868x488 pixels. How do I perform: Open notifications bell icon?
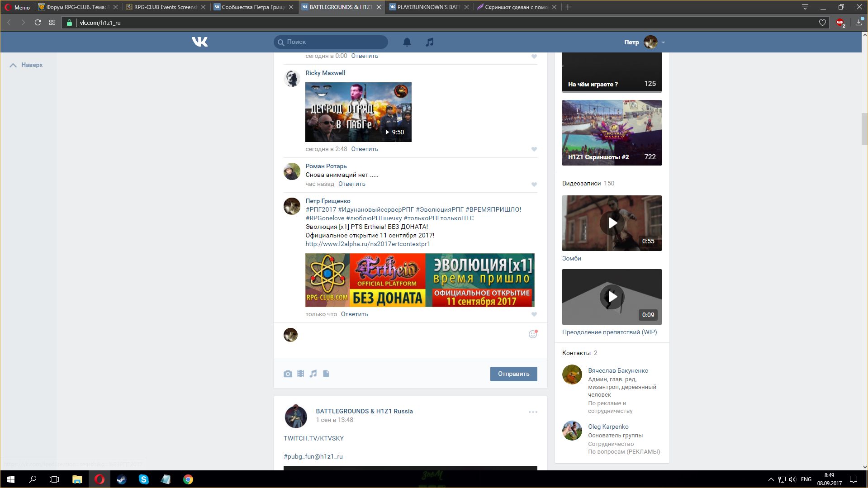[x=407, y=42]
